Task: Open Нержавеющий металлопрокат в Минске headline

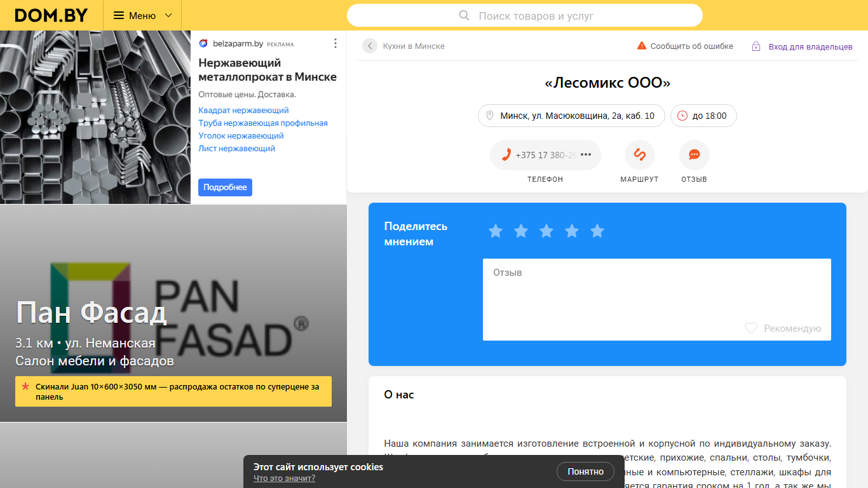Action: tap(268, 70)
